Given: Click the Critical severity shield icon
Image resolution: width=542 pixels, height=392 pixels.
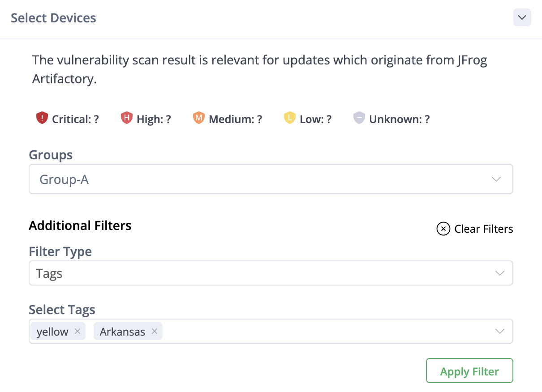Looking at the screenshot, I should point(42,118).
